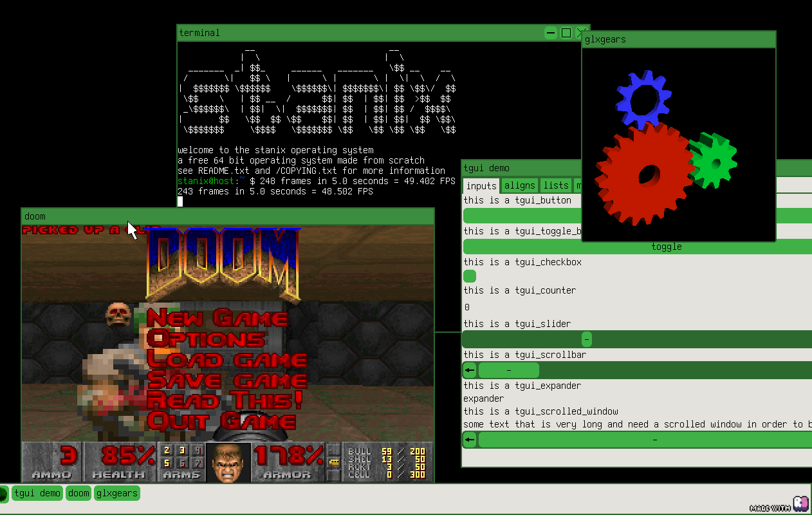Click the tgui_scrollbar thumb
This screenshot has height=515, width=812.
click(509, 370)
